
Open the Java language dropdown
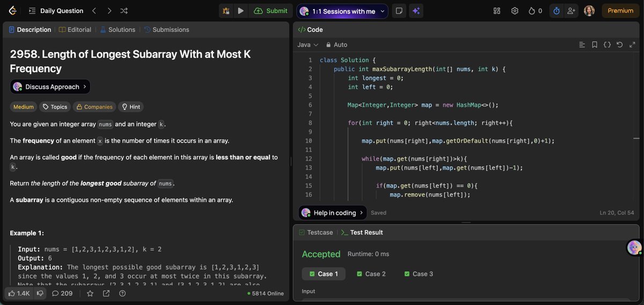(x=308, y=45)
